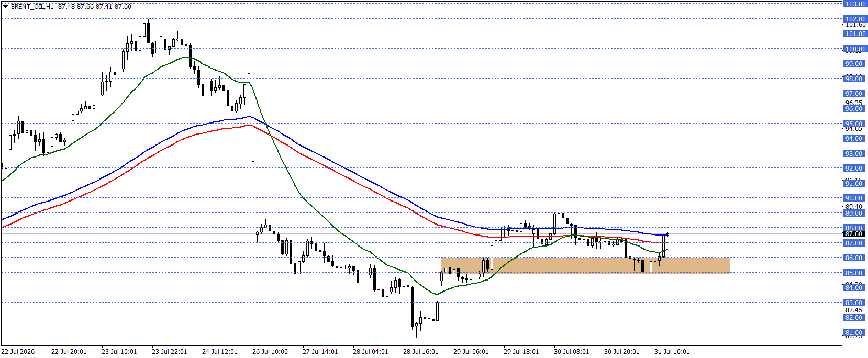The image size is (868, 358).
Task: Click the 22 Jul 2026 date label
Action: pos(18,351)
